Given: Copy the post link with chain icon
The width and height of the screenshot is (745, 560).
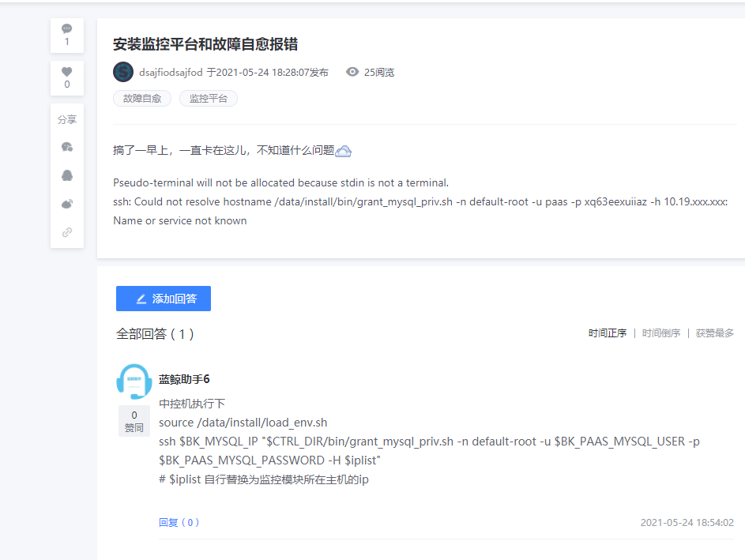Looking at the screenshot, I should [67, 232].
